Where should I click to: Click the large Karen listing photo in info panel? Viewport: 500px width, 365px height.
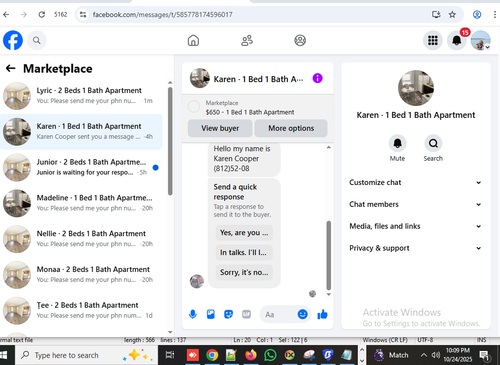point(416,88)
